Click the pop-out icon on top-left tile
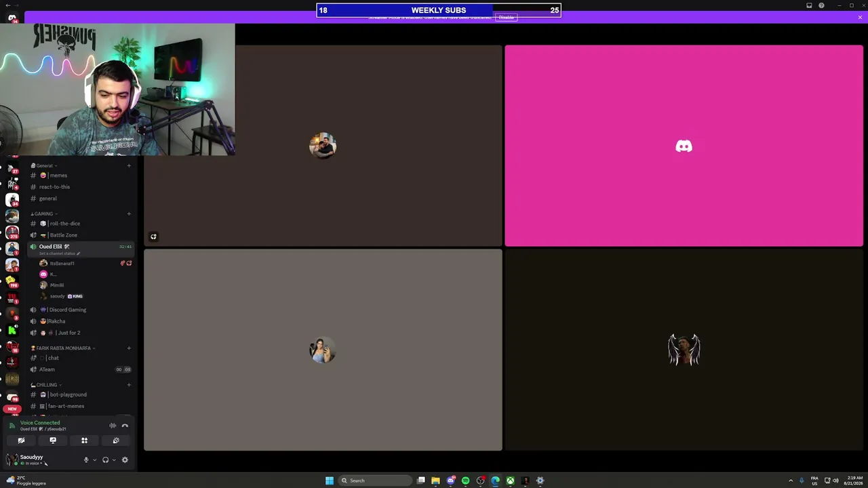This screenshot has width=868, height=488. (153, 237)
